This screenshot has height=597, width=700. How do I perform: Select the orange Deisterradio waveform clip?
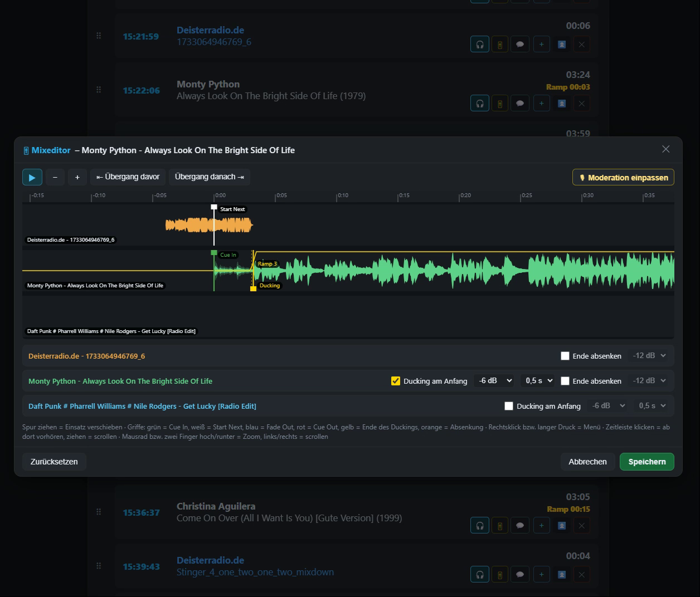(209, 225)
